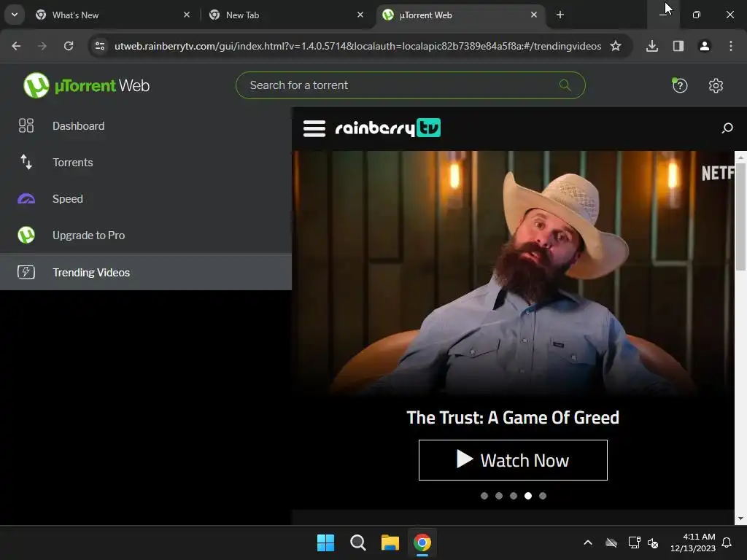Click the Trending Videos lightning icon

click(x=26, y=272)
